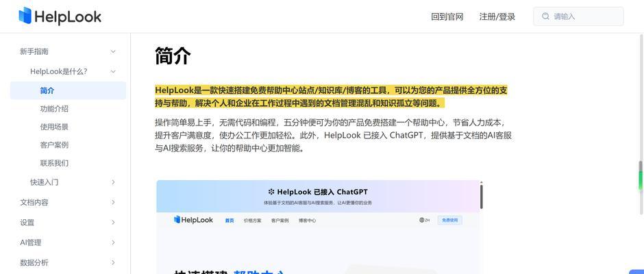Expand the AI管理 chevron
Screen dimensions: 644x274
(x=113, y=242)
